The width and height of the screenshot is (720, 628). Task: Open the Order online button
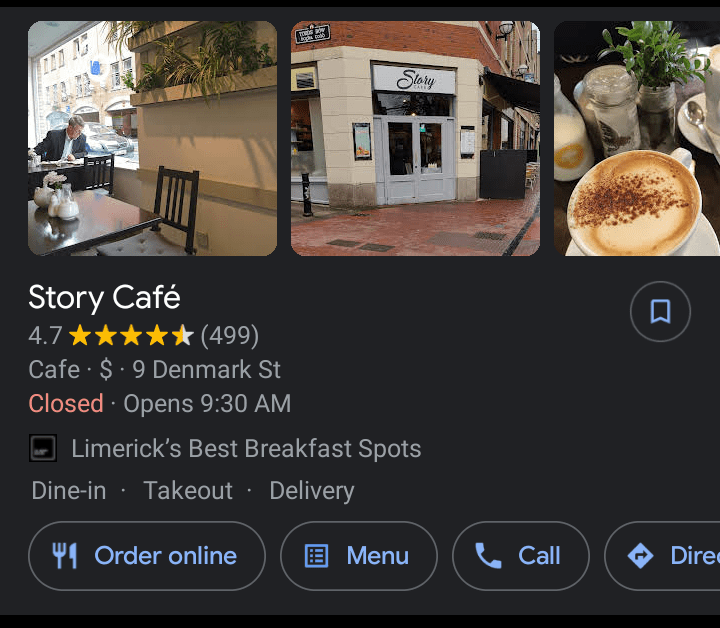pos(147,555)
